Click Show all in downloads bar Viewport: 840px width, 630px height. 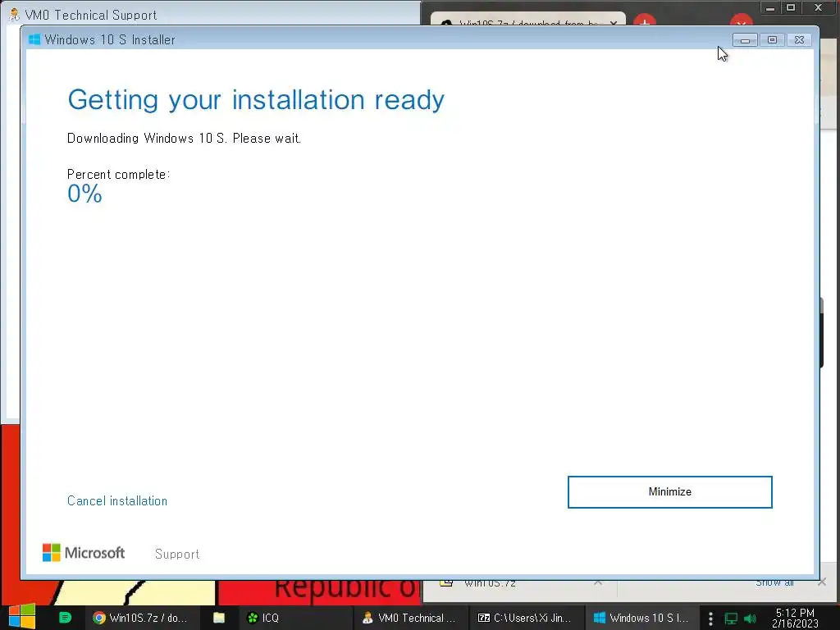coord(774,582)
